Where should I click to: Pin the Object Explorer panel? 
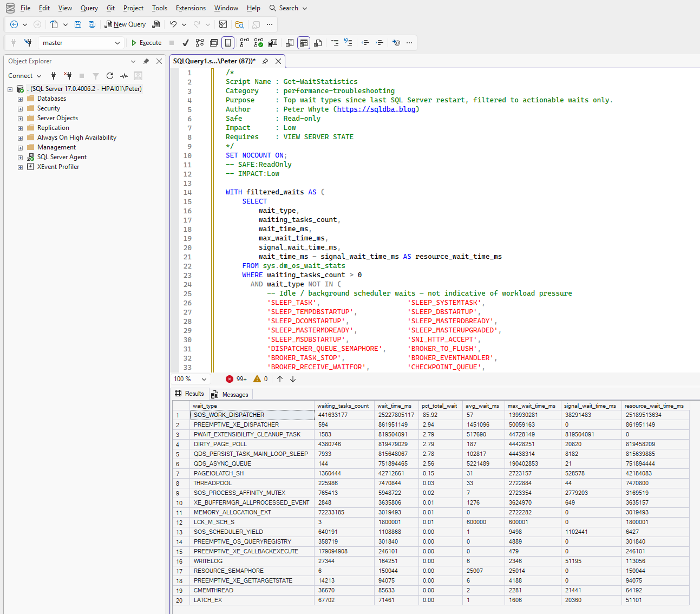(x=146, y=61)
